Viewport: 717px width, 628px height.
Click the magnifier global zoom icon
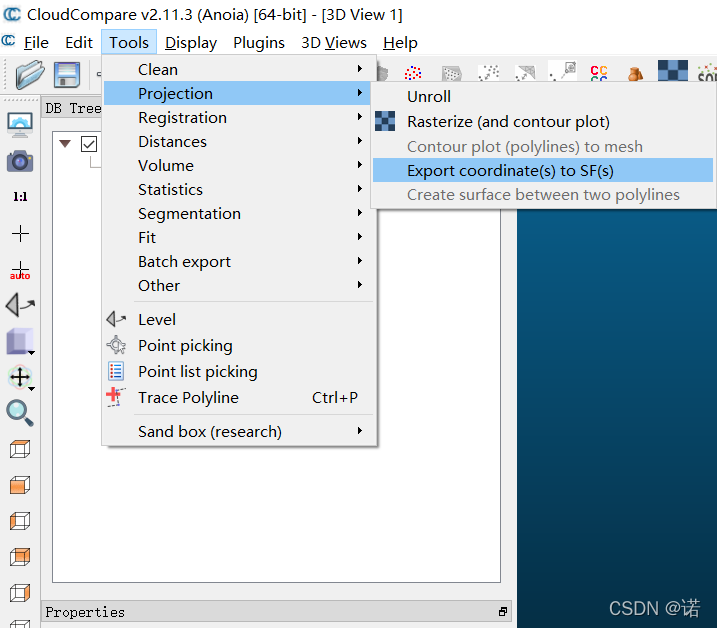click(x=20, y=413)
